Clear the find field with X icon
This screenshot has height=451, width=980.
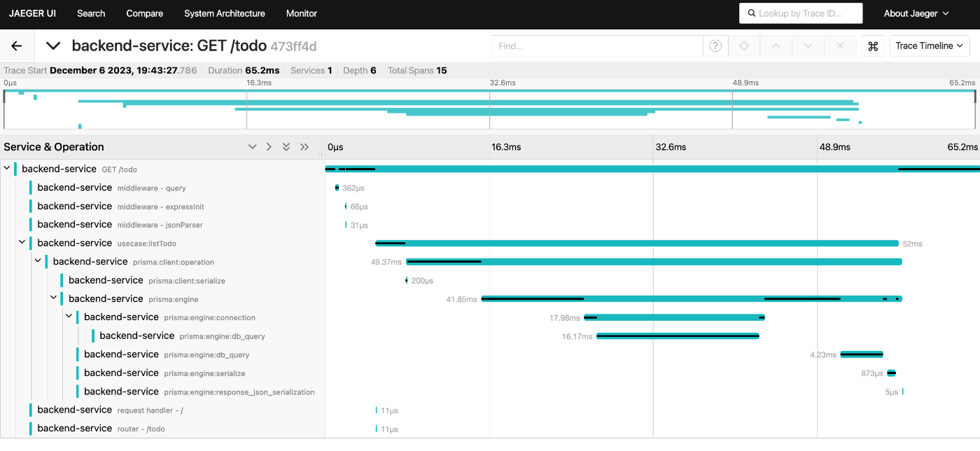point(840,46)
